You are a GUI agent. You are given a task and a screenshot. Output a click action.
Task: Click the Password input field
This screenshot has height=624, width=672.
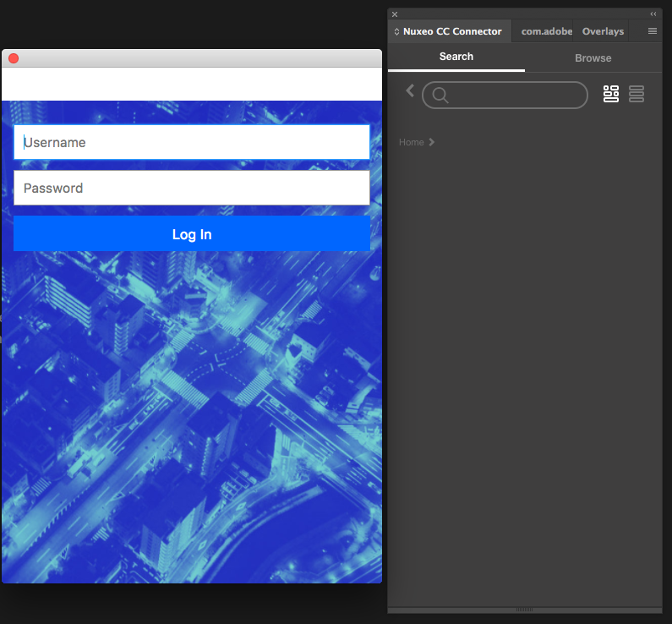[x=192, y=188]
